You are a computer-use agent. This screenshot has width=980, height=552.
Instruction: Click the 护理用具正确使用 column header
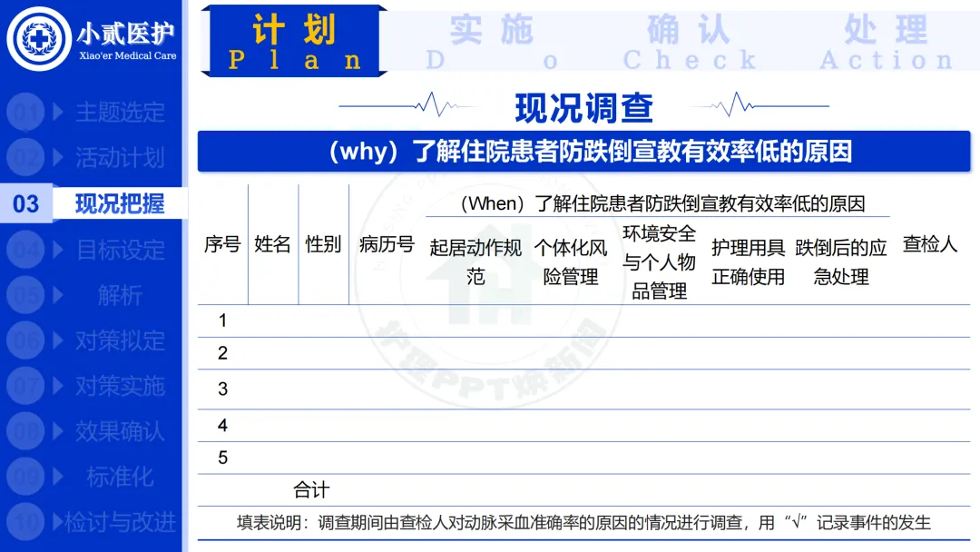748,262
